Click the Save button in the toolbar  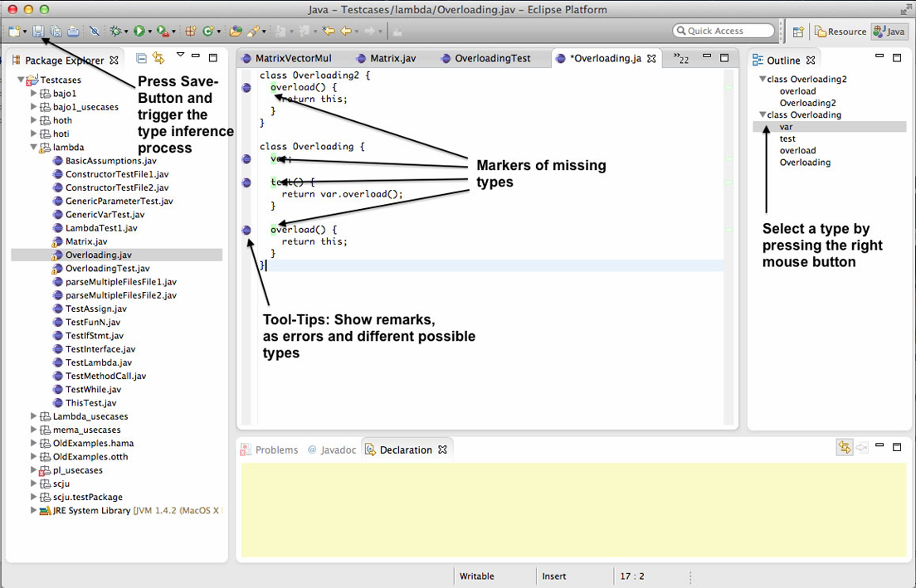(38, 32)
